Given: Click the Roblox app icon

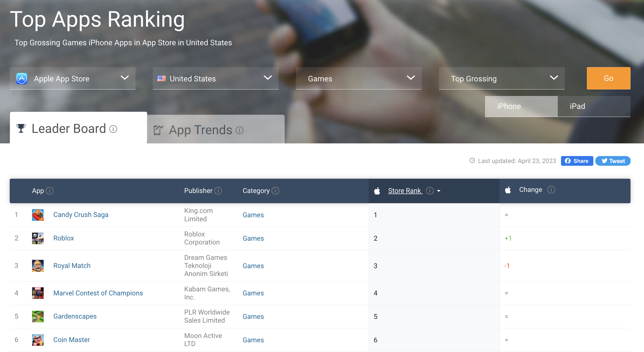Looking at the screenshot, I should pyautogui.click(x=38, y=238).
